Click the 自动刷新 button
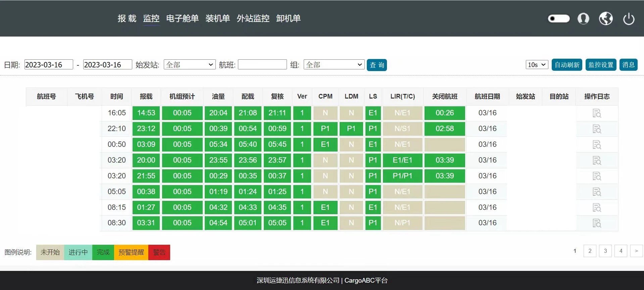Viewport: 644px width, 290px height. [567, 65]
